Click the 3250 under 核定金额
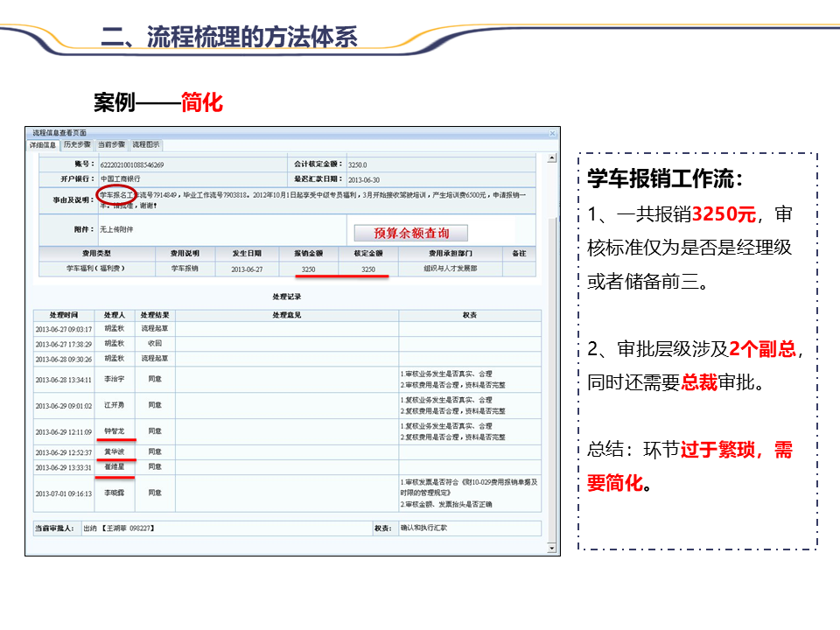This screenshot has width=840, height=630. point(368,269)
